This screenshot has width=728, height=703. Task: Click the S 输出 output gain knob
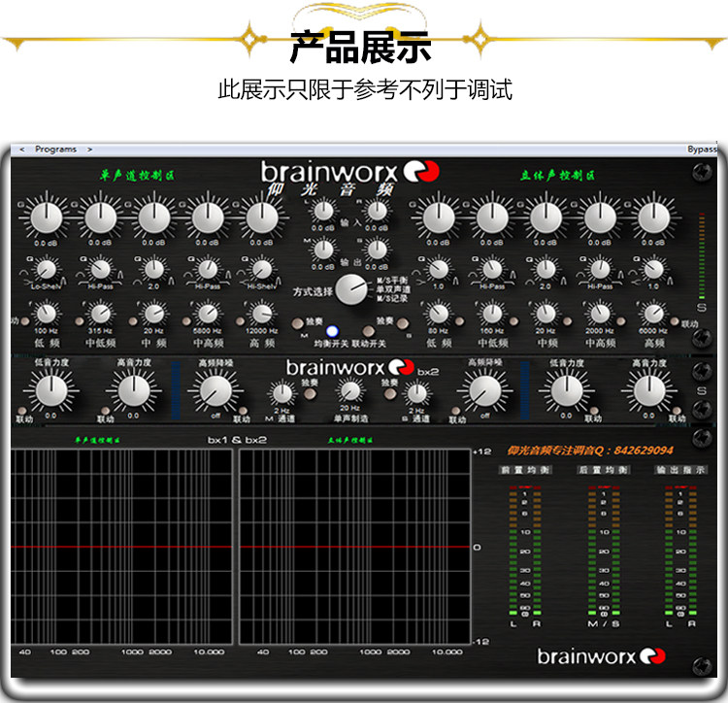coord(377,251)
